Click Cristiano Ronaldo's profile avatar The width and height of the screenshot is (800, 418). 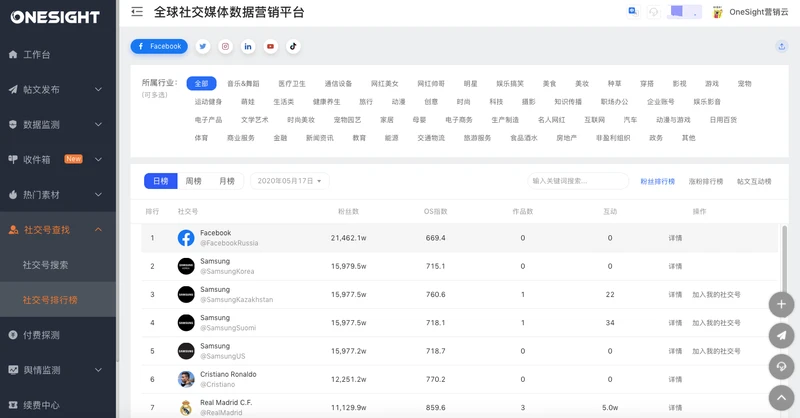pos(186,379)
